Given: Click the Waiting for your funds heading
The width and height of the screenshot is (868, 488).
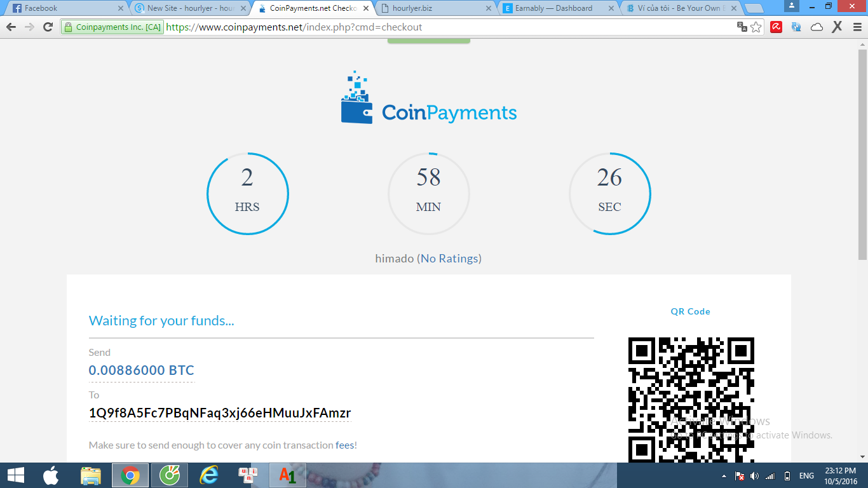Looking at the screenshot, I should 161,321.
